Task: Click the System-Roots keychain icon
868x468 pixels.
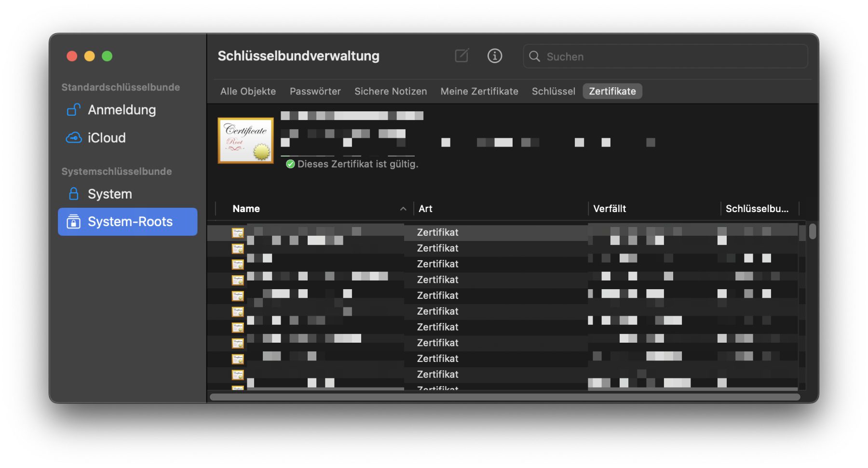Action: [x=73, y=222]
